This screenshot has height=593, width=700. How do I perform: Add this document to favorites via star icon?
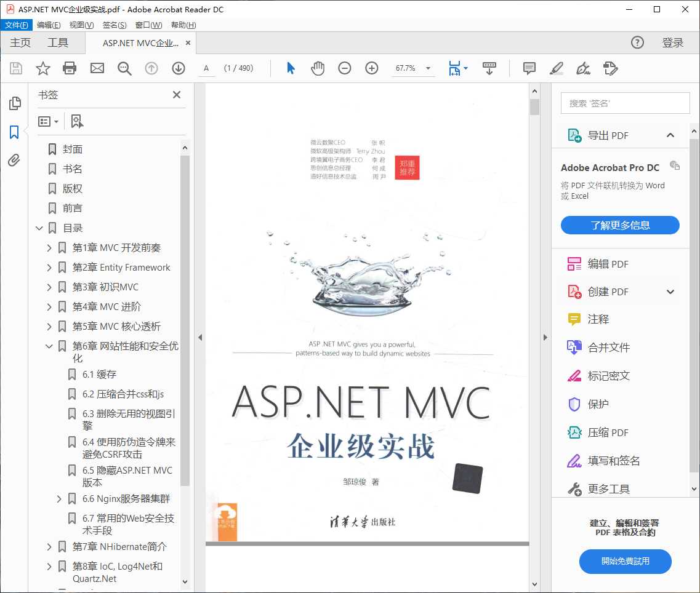point(42,68)
